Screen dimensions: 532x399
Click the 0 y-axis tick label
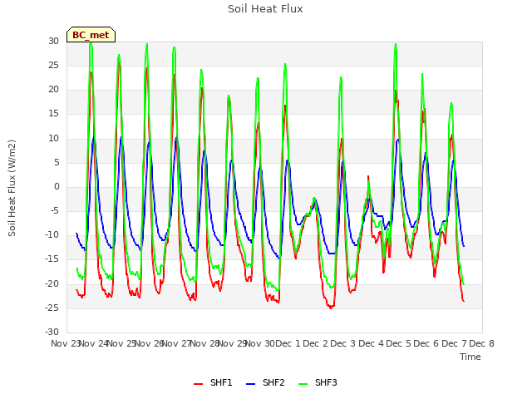pyautogui.click(x=57, y=187)
